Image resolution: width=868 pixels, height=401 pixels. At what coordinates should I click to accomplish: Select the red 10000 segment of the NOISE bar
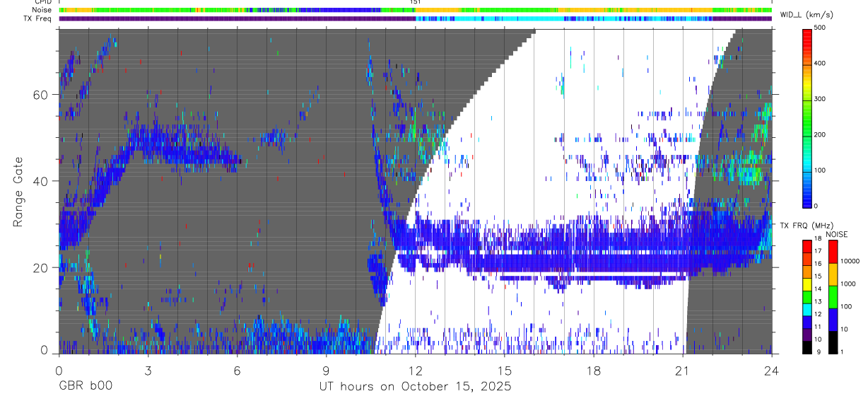pos(833,251)
